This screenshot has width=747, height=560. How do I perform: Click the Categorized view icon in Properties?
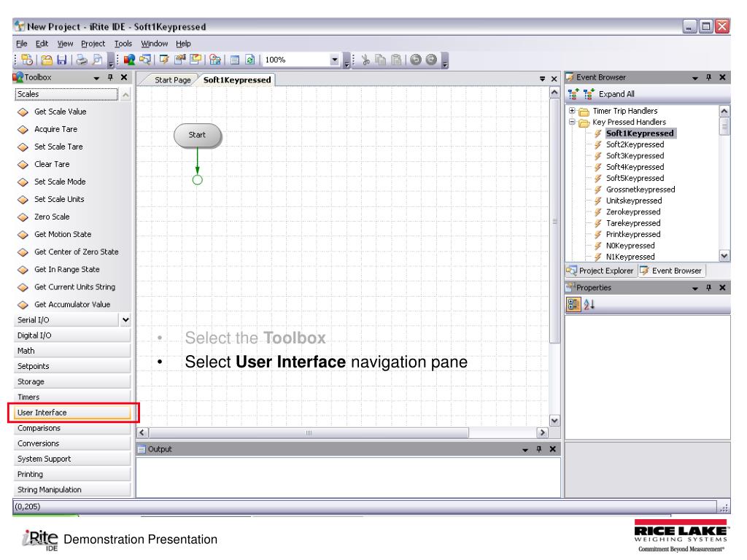coord(573,305)
